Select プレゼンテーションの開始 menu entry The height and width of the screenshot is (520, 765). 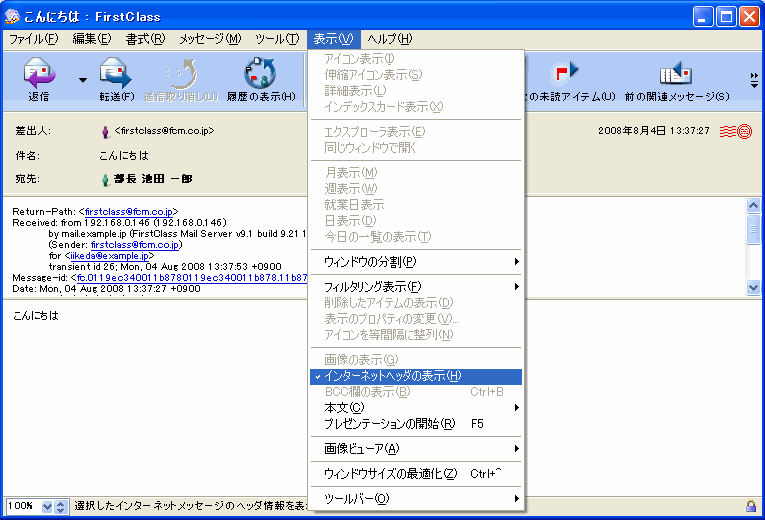[390, 424]
